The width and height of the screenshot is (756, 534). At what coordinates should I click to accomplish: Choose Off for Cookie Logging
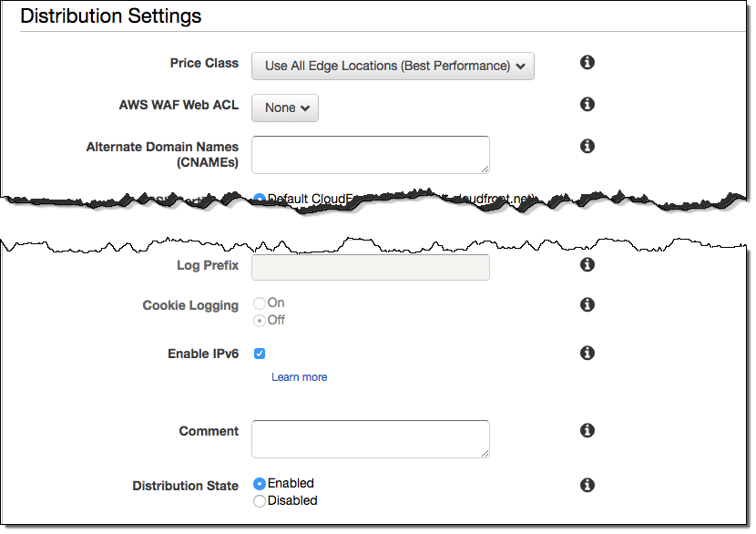260,321
